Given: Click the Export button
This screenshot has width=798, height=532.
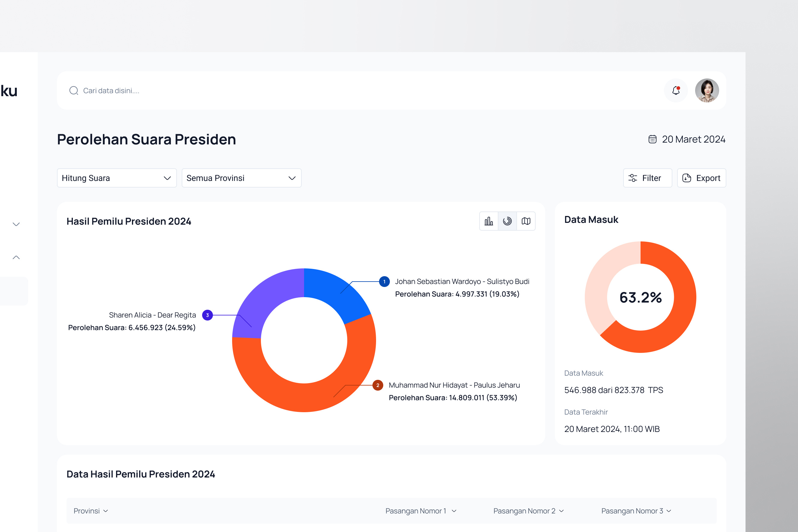Looking at the screenshot, I should [701, 178].
